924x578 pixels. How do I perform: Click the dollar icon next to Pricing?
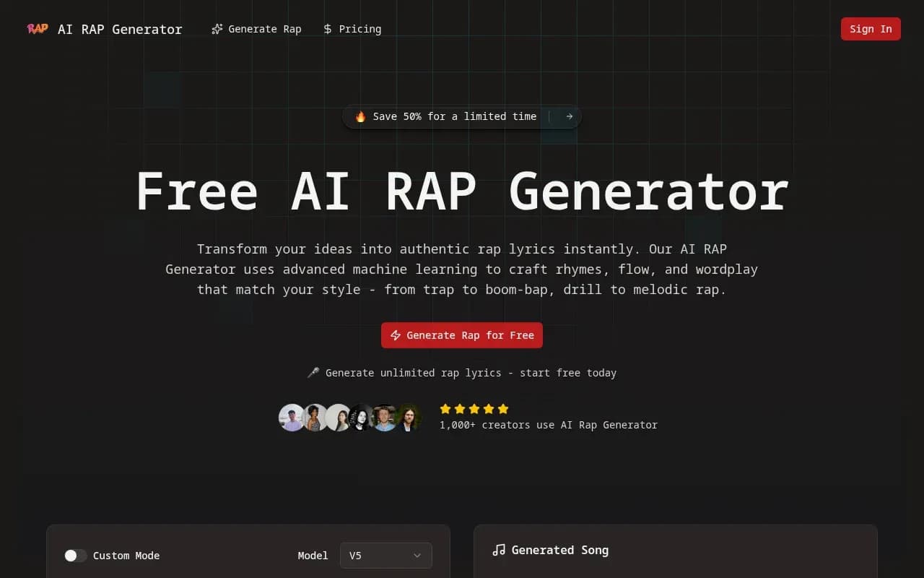tap(327, 29)
